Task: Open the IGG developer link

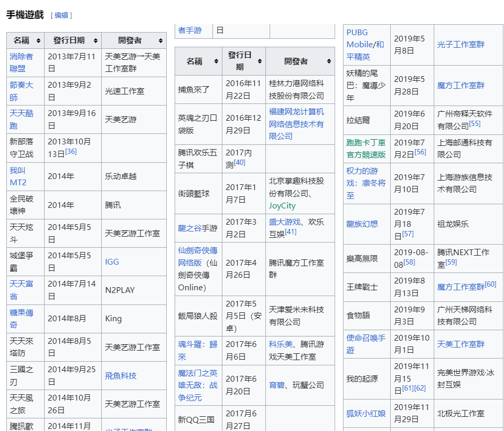Action: 112,262
